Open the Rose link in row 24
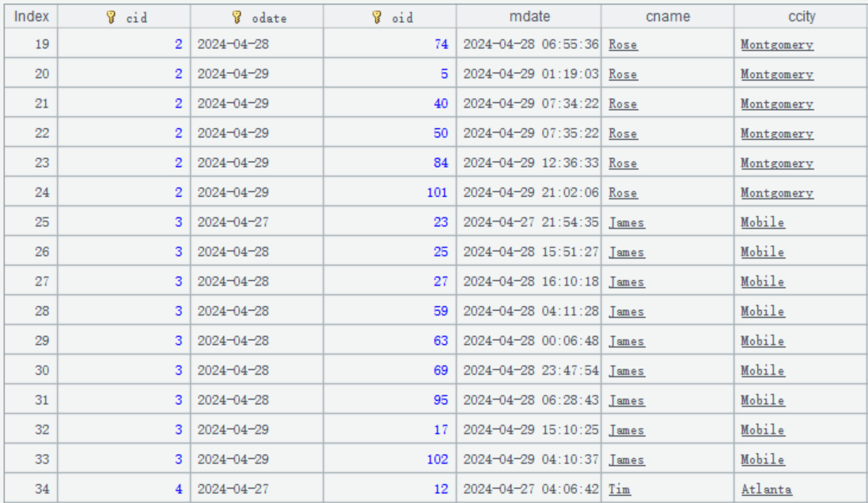868x503 pixels. pyautogui.click(x=623, y=192)
